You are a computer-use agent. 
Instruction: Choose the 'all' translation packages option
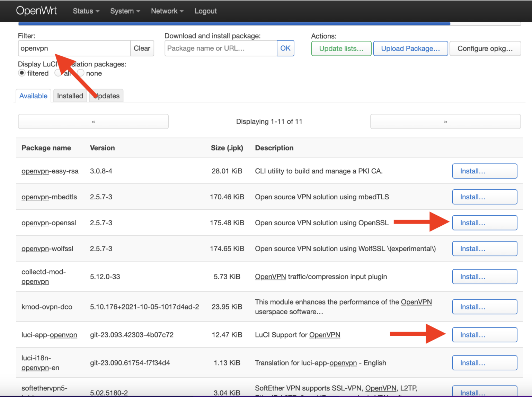(58, 73)
